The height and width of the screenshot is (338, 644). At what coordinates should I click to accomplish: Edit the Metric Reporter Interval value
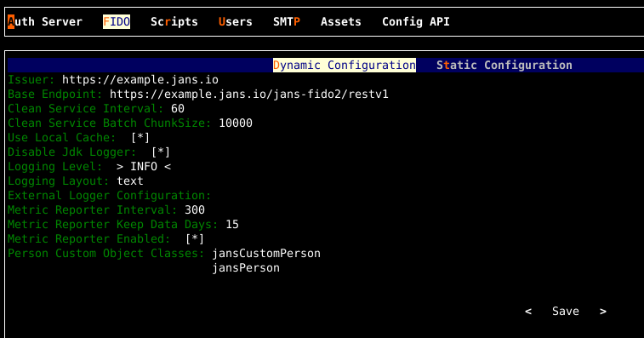195,209
